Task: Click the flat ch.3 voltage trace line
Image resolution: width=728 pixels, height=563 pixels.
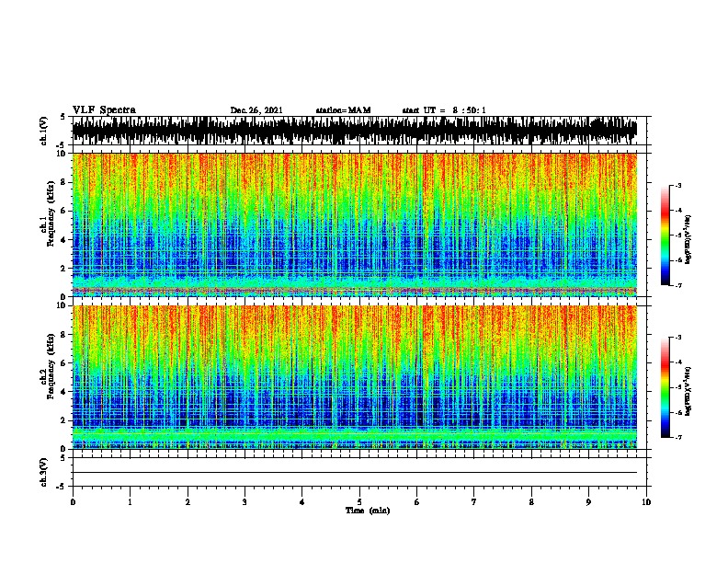Action: pyautogui.click(x=355, y=473)
